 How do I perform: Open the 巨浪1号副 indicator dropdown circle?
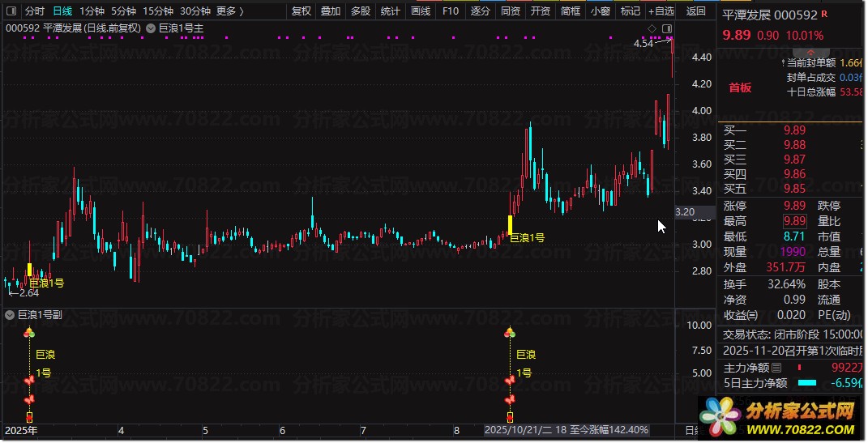[10, 315]
